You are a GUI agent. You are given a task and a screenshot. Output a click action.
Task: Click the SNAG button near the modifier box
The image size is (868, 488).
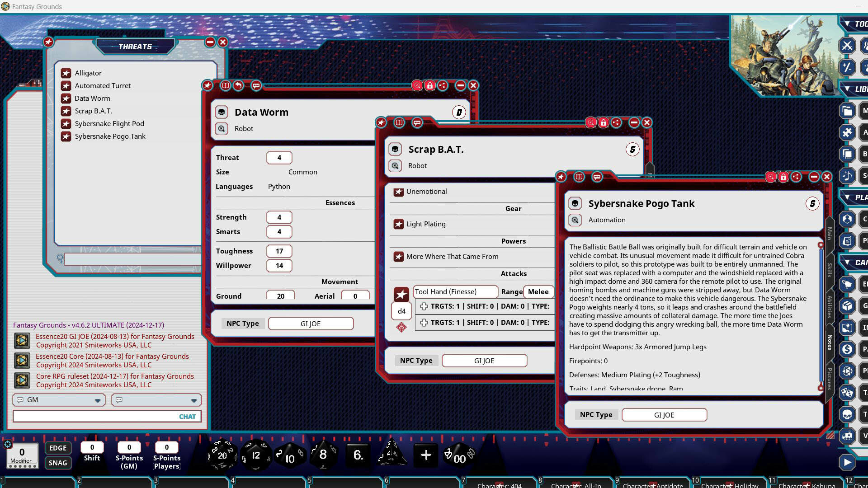pyautogui.click(x=58, y=463)
